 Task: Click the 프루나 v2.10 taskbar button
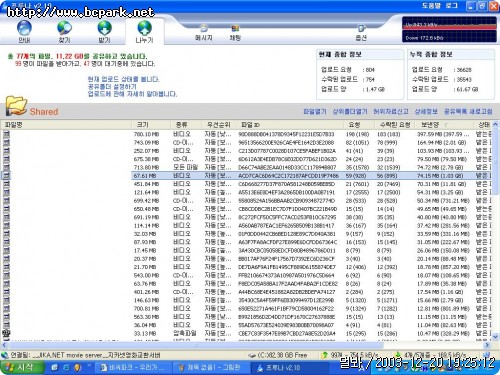290,368
